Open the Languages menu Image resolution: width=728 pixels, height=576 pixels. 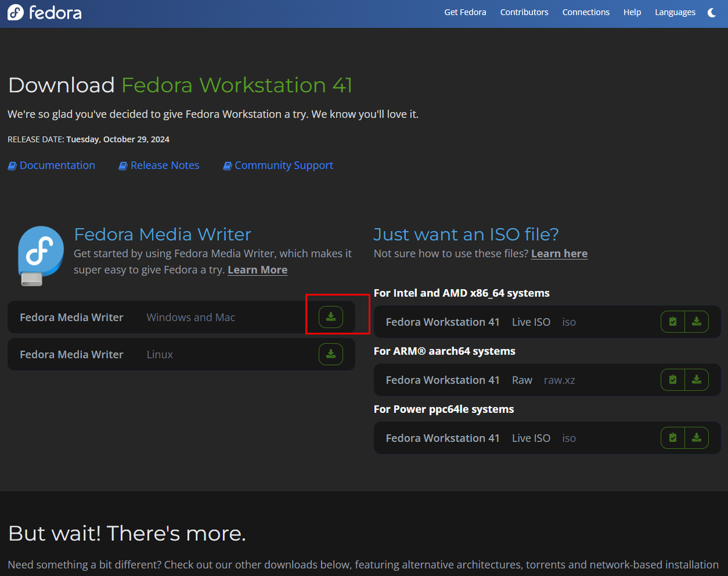pyautogui.click(x=675, y=12)
